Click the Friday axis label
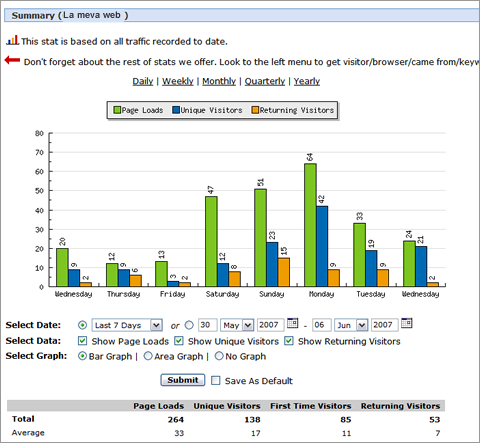Screen dimensions: 480x443 [172, 294]
